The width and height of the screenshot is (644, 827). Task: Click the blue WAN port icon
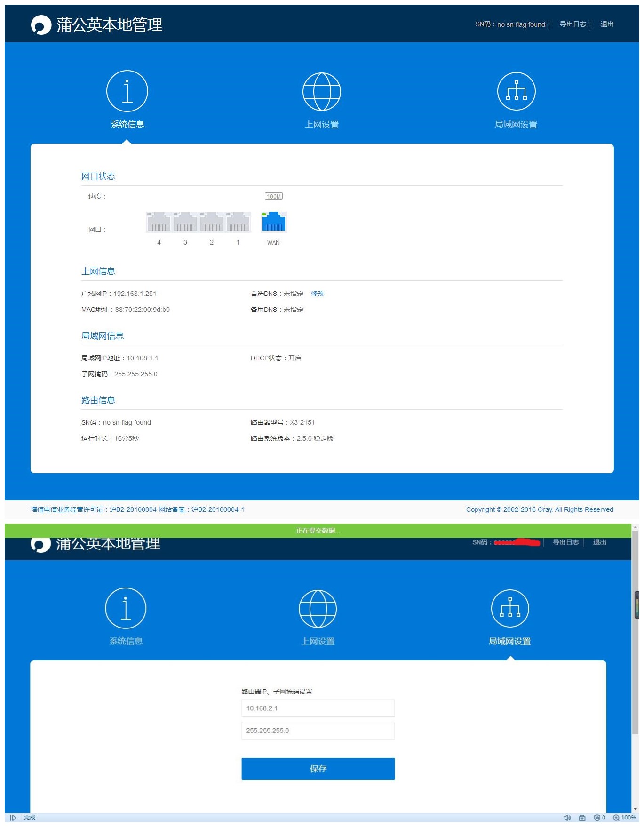273,222
